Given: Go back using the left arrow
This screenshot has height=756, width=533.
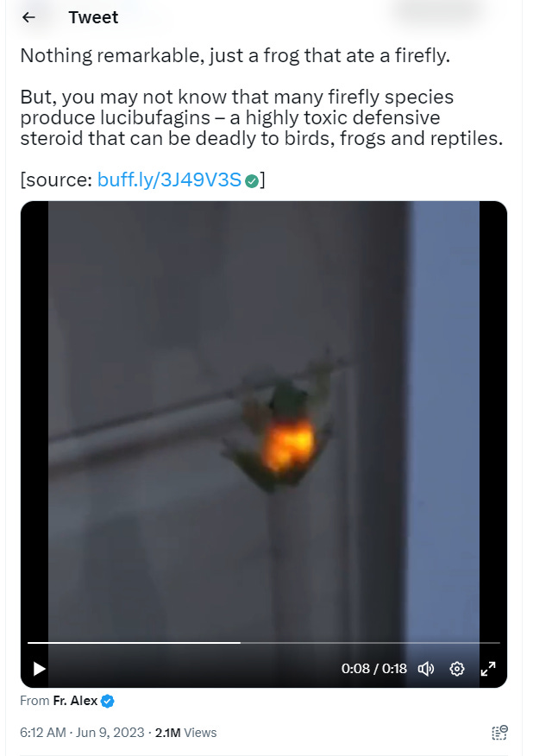Looking at the screenshot, I should (x=29, y=17).
